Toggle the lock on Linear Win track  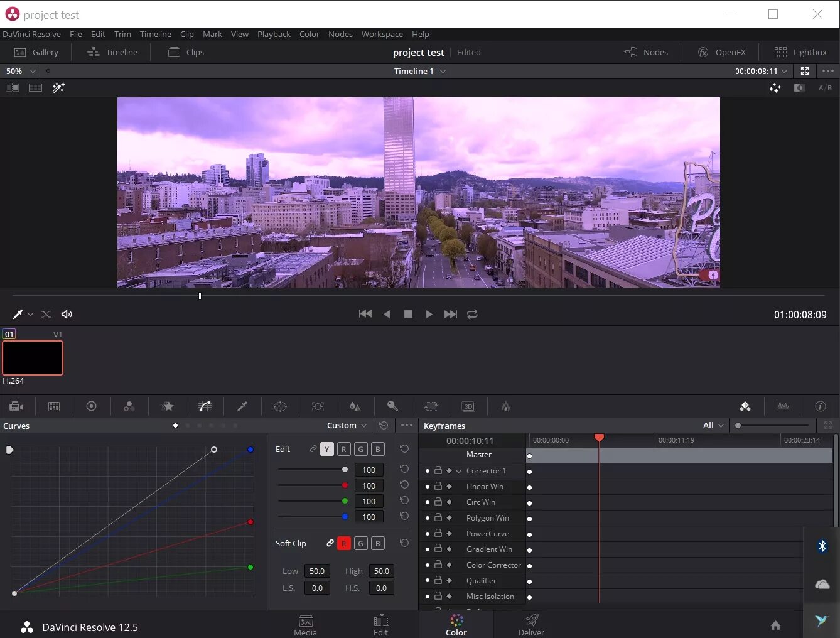pos(438,486)
